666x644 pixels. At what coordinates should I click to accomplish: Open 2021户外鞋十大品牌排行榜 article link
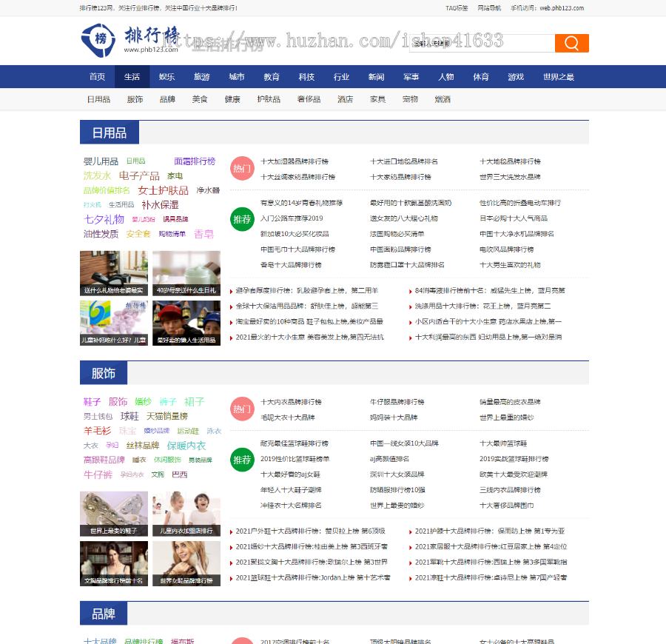(x=311, y=531)
